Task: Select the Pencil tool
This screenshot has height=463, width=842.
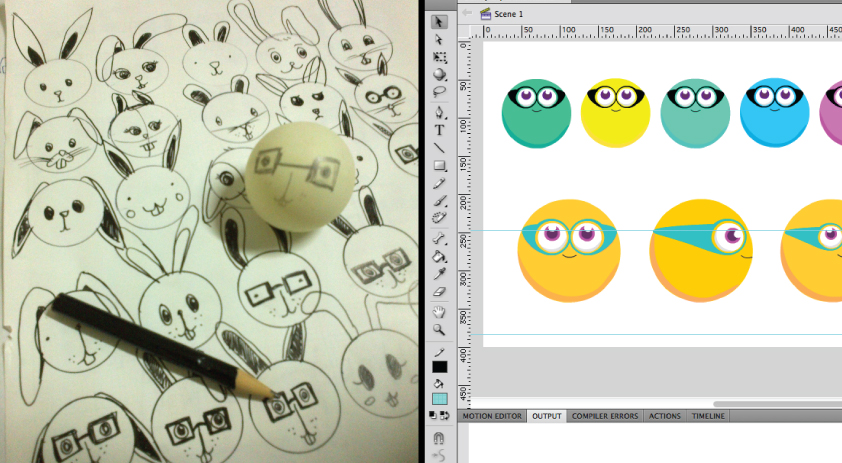Action: (x=439, y=183)
